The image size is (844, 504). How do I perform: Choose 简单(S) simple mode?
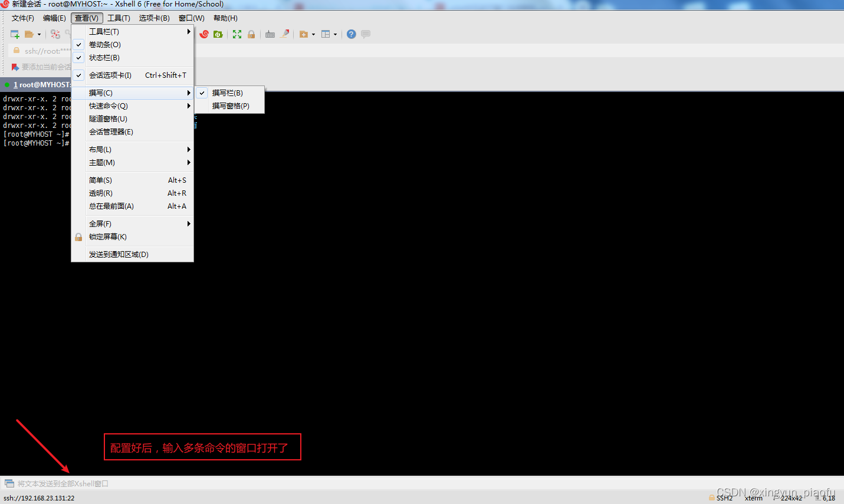tap(132, 180)
